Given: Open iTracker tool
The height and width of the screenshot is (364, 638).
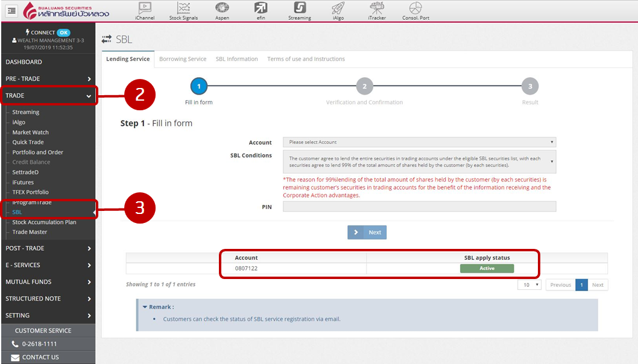Looking at the screenshot, I should coord(377,11).
